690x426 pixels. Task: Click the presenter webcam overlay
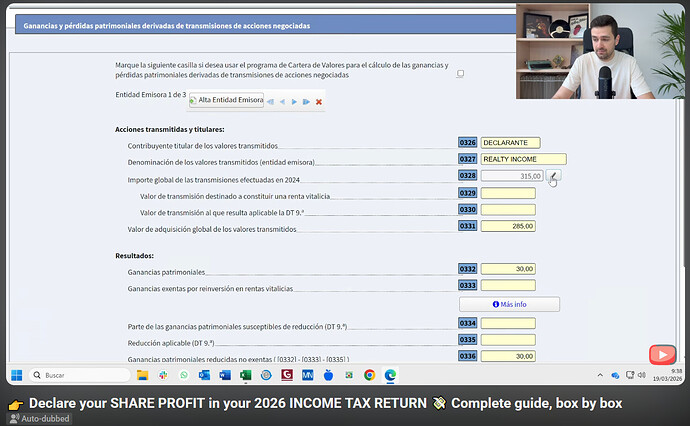(x=600, y=51)
